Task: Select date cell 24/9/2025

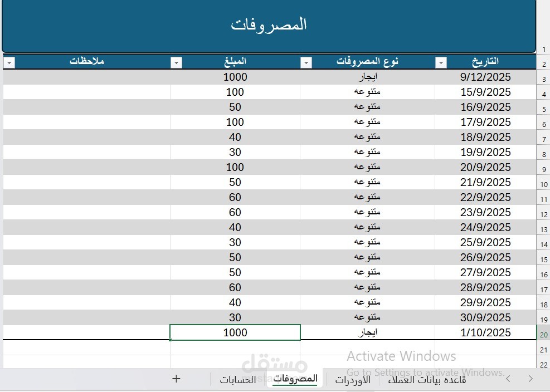Action: (485, 228)
